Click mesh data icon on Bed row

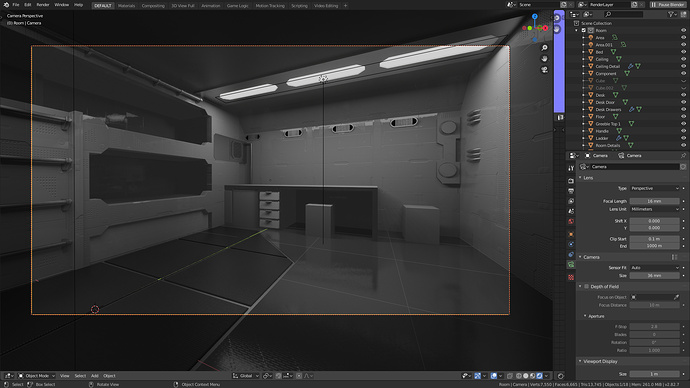613,52
